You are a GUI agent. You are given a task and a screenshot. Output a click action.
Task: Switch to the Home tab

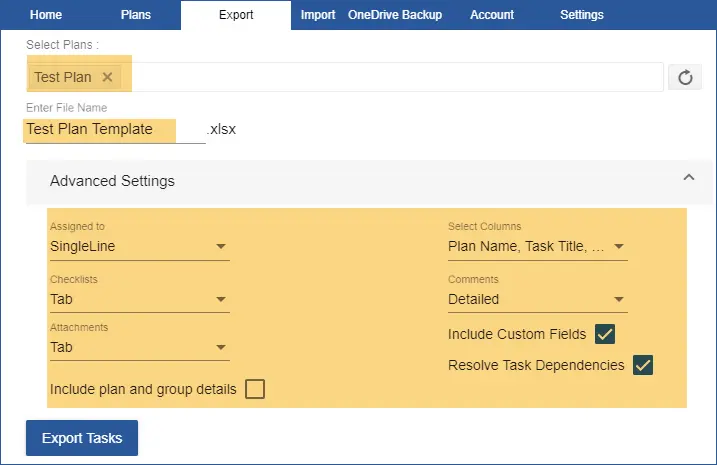coord(46,15)
